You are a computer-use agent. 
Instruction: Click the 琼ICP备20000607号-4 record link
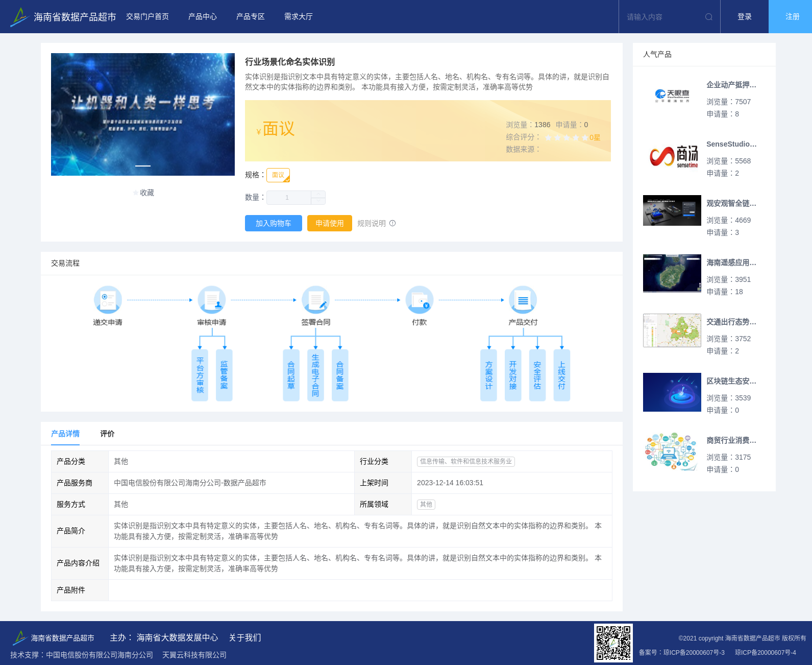[x=766, y=652]
